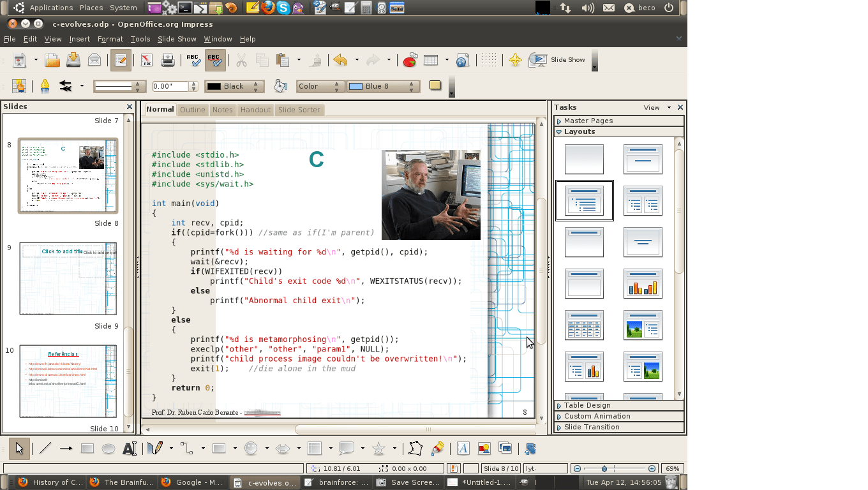
Task: Open the Format menu
Action: pyautogui.click(x=110, y=39)
